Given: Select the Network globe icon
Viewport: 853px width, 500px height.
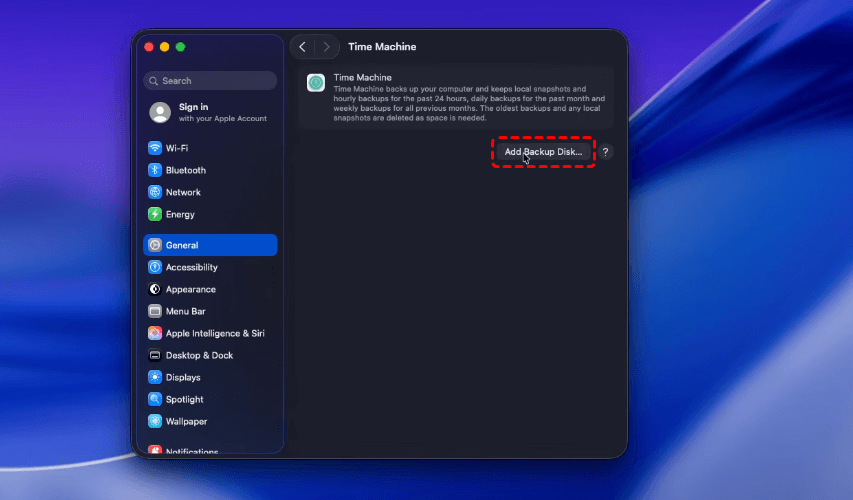Looking at the screenshot, I should click(155, 192).
